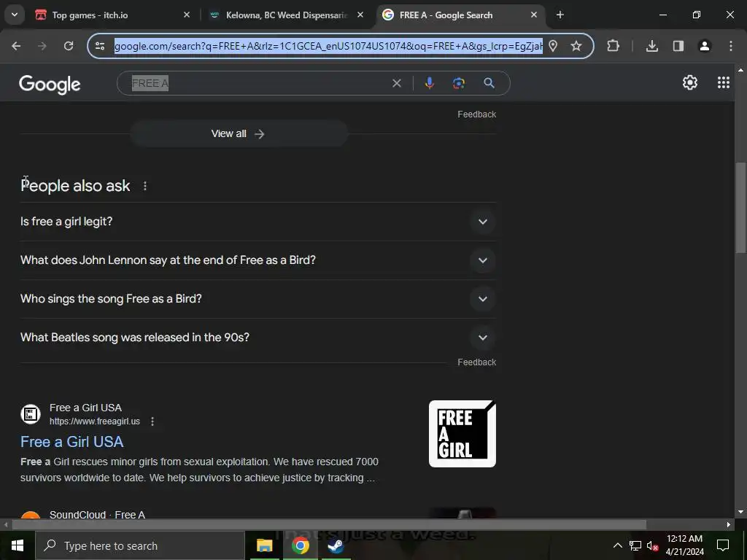747x560 pixels.
Task: Open the Extensions puzzle icon
Action: tap(613, 46)
